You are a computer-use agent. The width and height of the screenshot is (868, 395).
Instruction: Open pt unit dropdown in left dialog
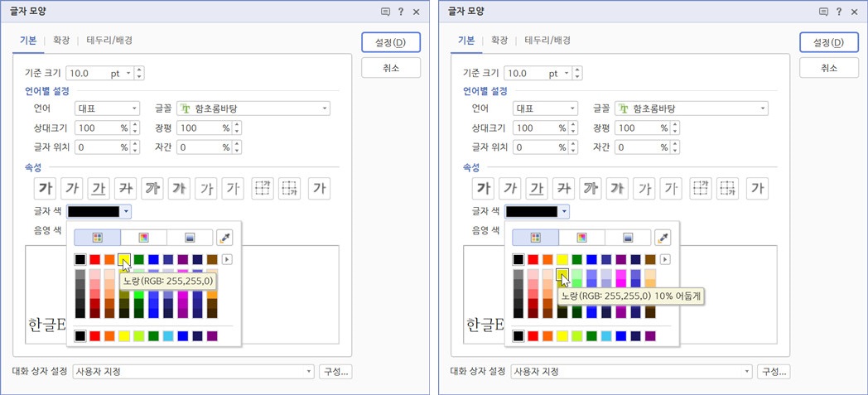(x=128, y=73)
